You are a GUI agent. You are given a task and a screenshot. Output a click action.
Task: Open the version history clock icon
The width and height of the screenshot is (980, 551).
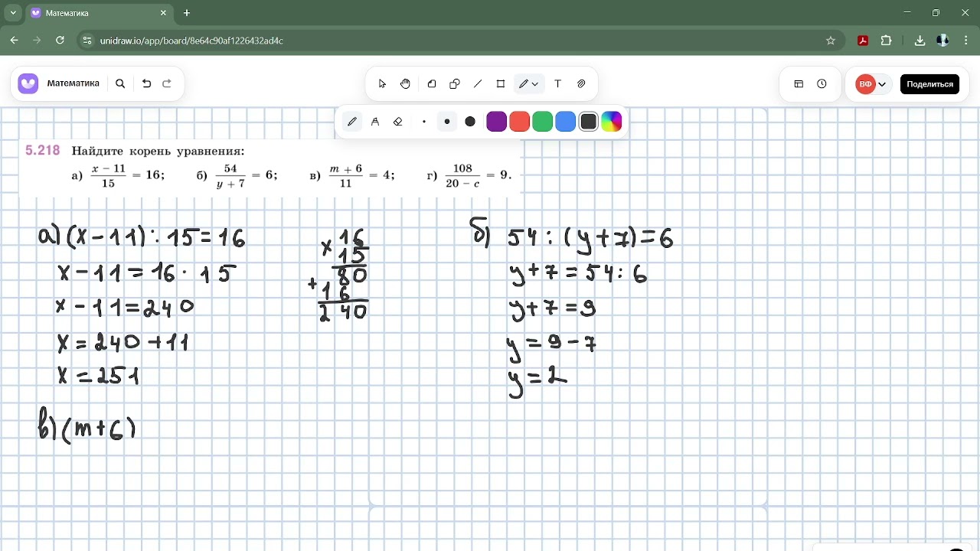point(822,84)
